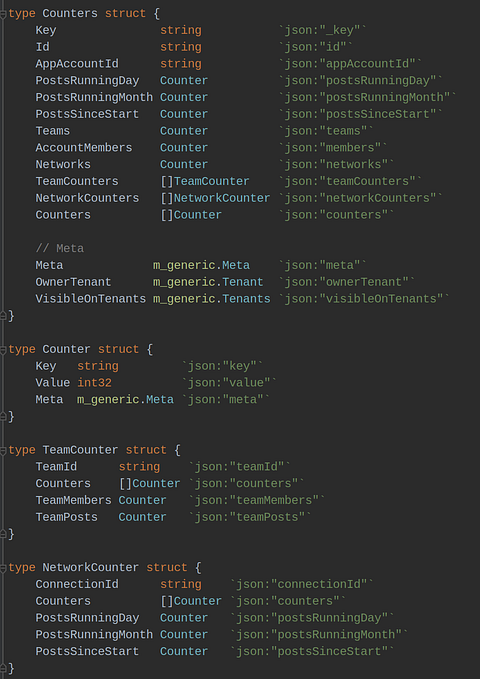Place cursor on the PostsRunningMonth field in Counters

point(94,97)
